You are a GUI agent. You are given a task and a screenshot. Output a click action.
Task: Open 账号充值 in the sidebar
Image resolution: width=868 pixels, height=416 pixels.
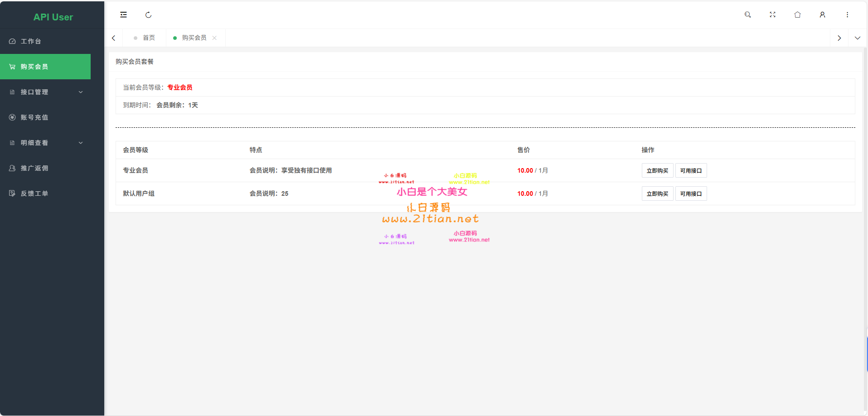pos(34,117)
